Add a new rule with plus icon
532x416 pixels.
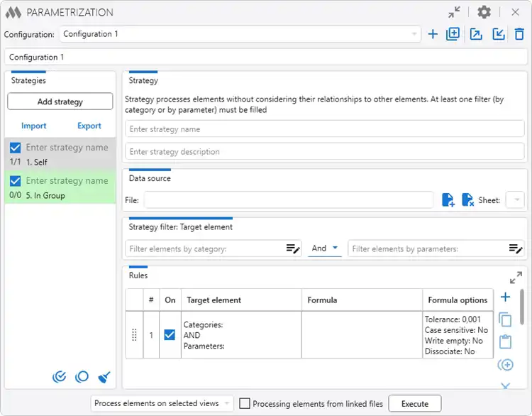(x=505, y=297)
